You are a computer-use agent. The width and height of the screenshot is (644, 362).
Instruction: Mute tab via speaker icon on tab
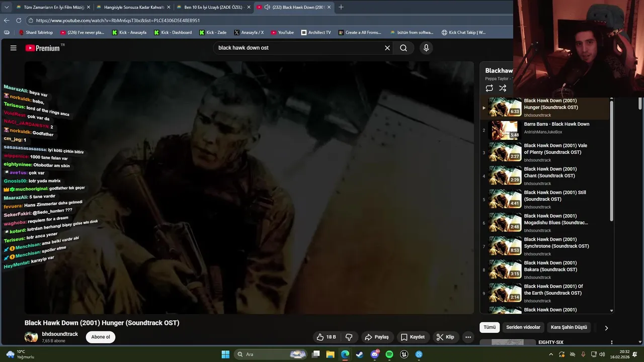point(267,7)
